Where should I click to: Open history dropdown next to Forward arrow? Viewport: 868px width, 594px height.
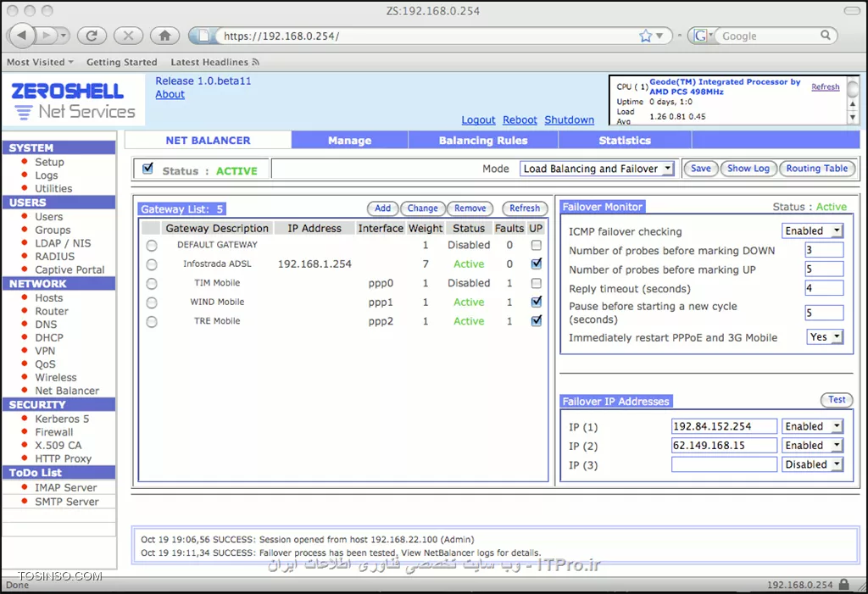tap(63, 36)
